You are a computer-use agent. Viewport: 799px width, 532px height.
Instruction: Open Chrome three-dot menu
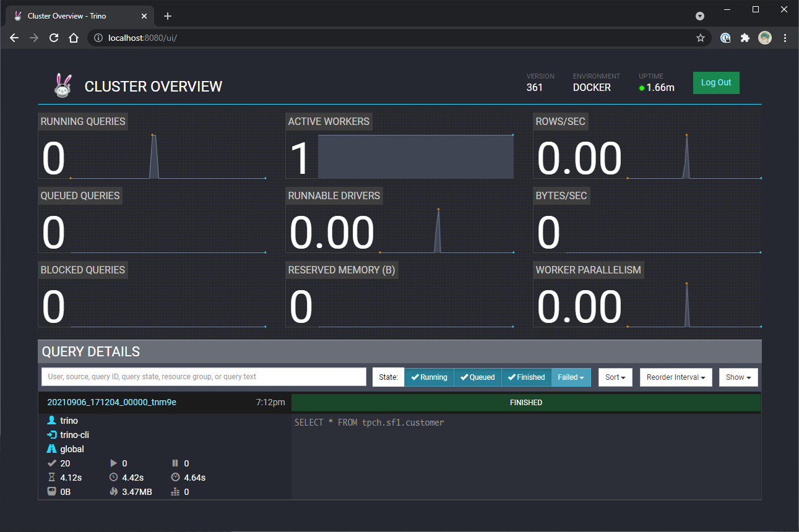tap(785, 38)
